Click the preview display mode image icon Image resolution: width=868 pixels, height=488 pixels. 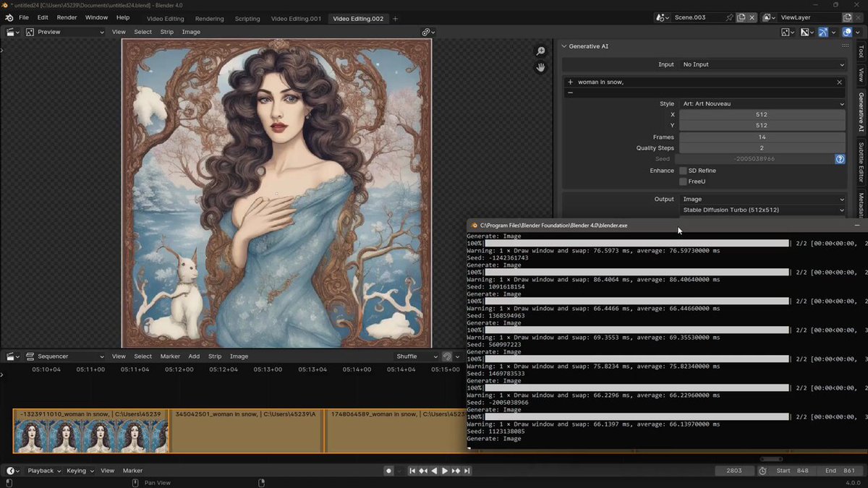(x=30, y=32)
